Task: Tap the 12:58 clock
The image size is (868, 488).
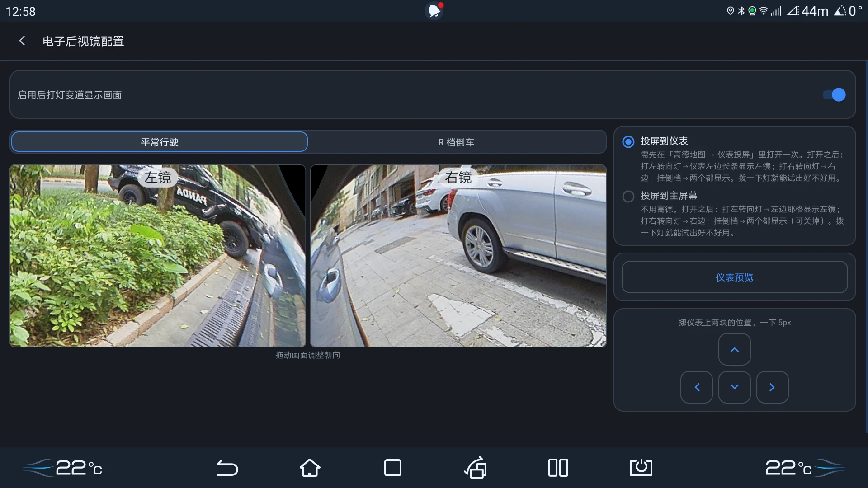Action: (x=21, y=11)
